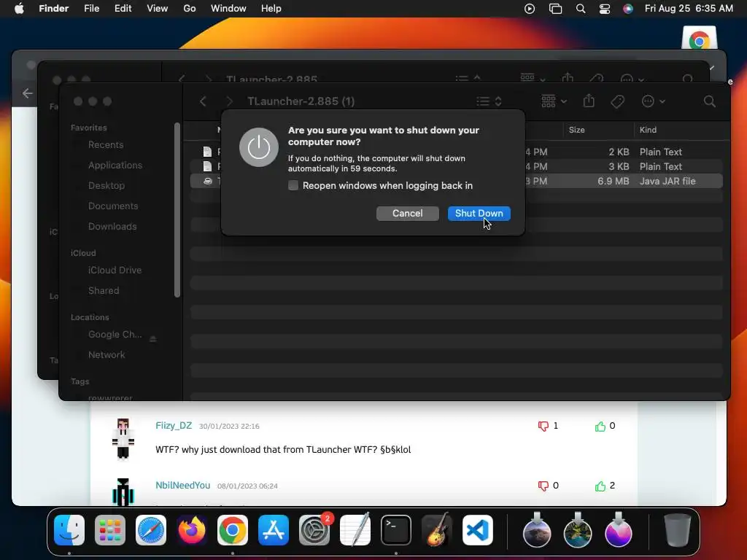
Task: Dislike the NbilNeedYou comment
Action: [x=543, y=486]
